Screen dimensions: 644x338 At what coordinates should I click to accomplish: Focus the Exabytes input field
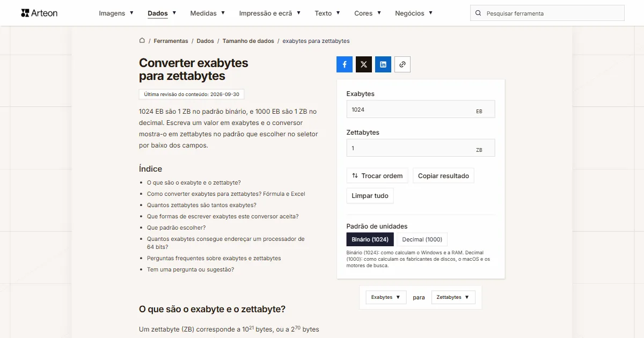coord(421,109)
